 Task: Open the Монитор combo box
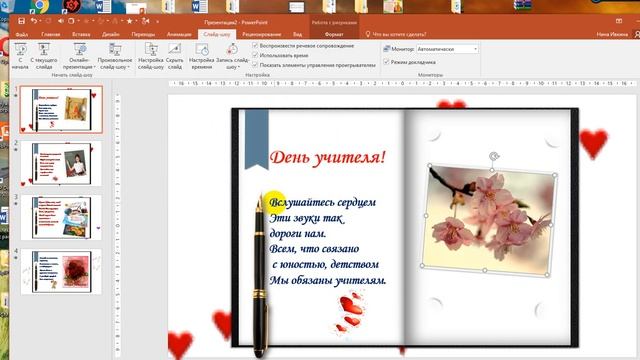(x=447, y=49)
